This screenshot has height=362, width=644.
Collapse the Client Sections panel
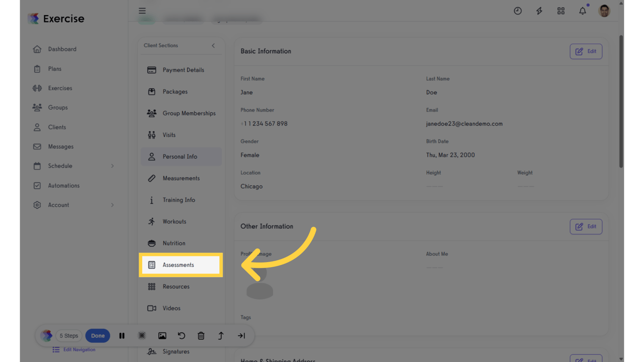click(213, 45)
